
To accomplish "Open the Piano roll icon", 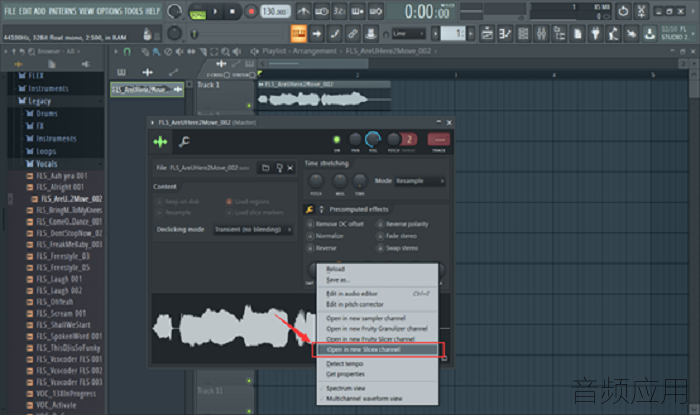I will point(505,33).
